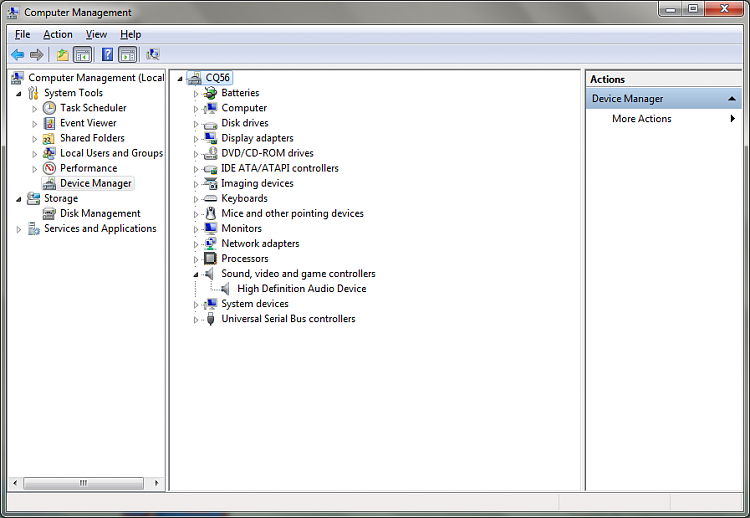Click the left pane horizontal scrollbar thumb
The height and width of the screenshot is (518, 750).
pyautogui.click(x=83, y=483)
